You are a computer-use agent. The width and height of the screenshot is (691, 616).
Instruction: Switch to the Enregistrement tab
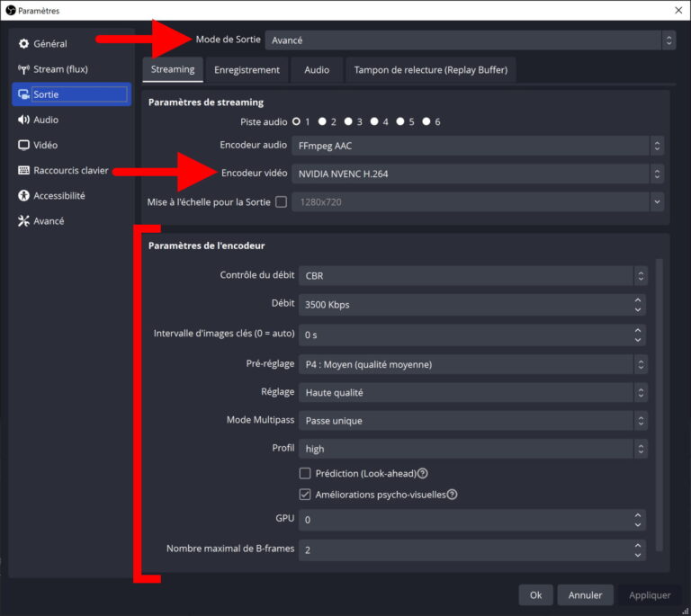pos(247,69)
